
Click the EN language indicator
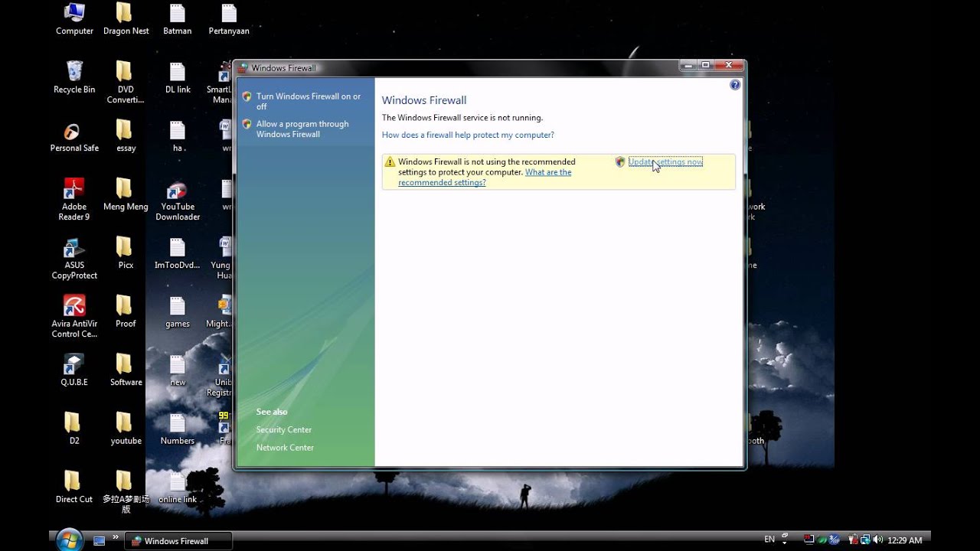click(769, 540)
